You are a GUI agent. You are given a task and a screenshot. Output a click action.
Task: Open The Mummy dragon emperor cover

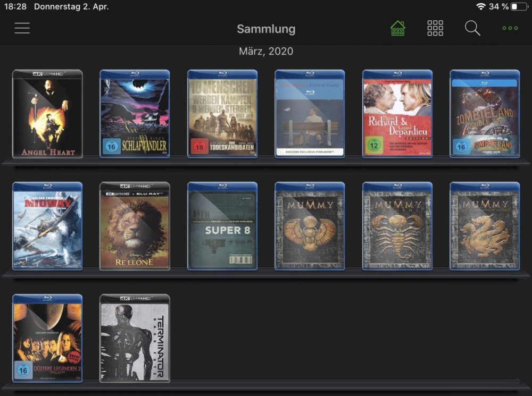485,226
